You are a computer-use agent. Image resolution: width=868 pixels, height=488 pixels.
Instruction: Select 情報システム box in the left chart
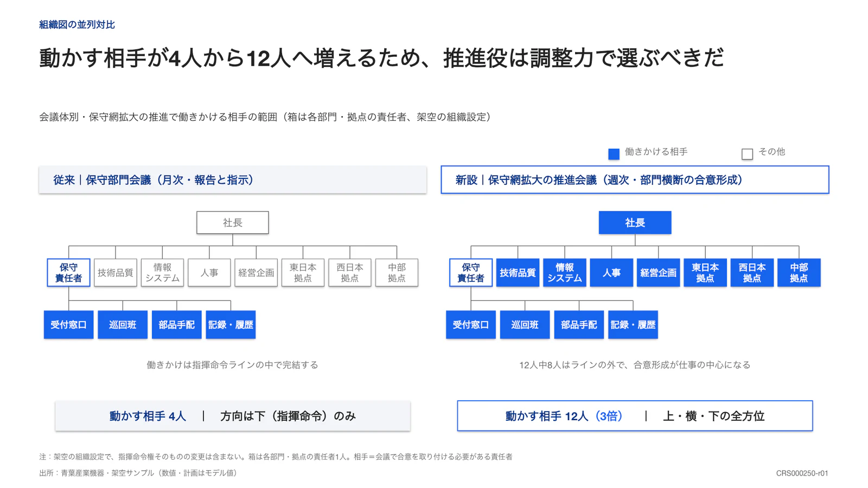[162, 273]
